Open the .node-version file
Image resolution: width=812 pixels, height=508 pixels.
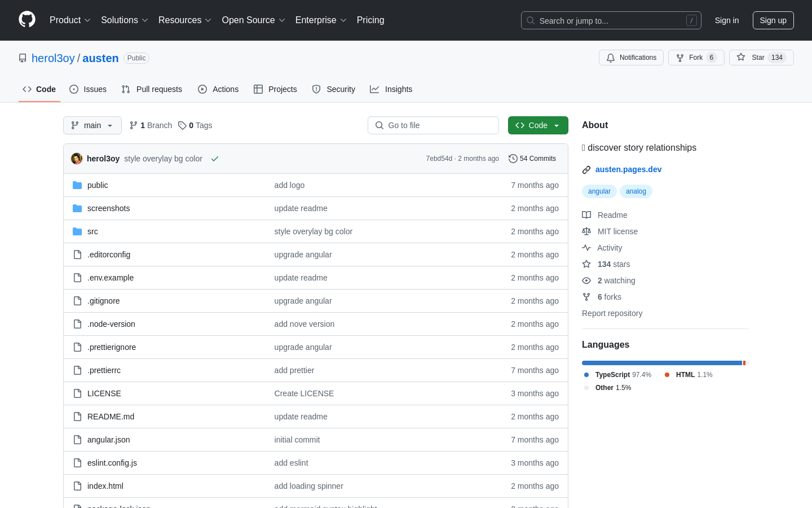(x=111, y=324)
